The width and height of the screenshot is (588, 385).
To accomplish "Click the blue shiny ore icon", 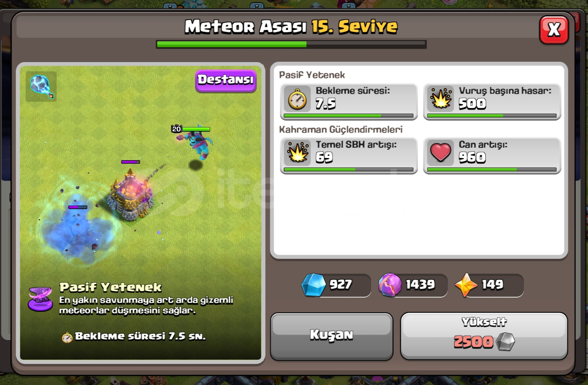I will click(x=313, y=285).
